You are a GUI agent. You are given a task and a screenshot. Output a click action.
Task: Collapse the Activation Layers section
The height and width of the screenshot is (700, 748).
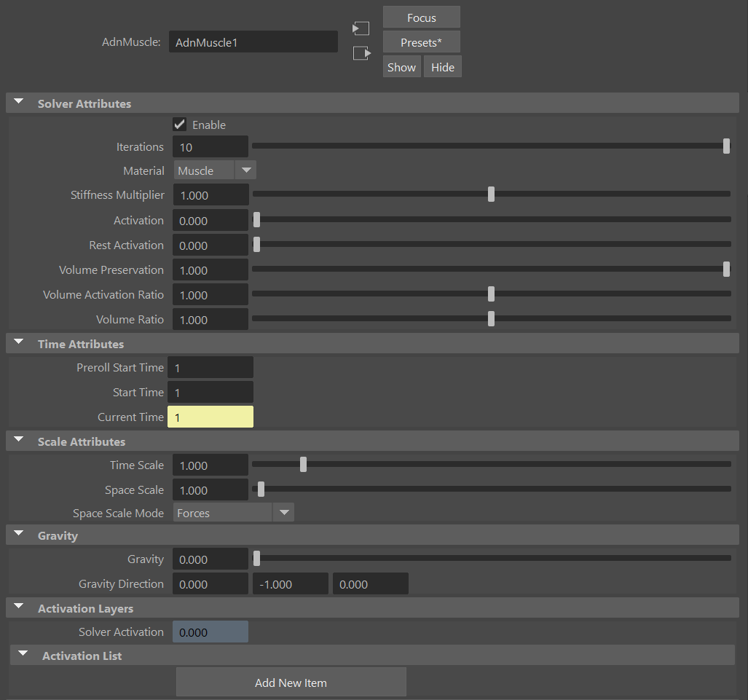[18, 607]
